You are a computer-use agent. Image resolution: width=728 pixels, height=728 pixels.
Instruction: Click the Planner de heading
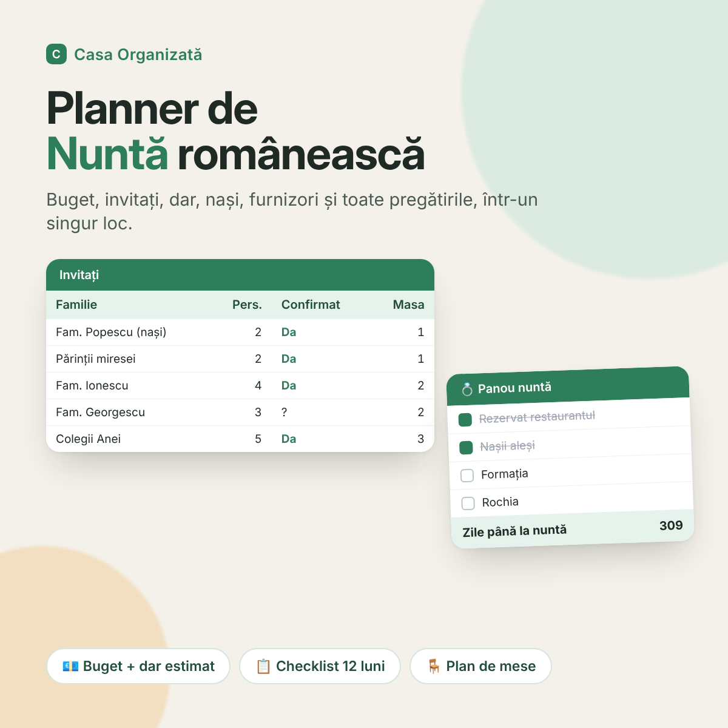(x=152, y=109)
